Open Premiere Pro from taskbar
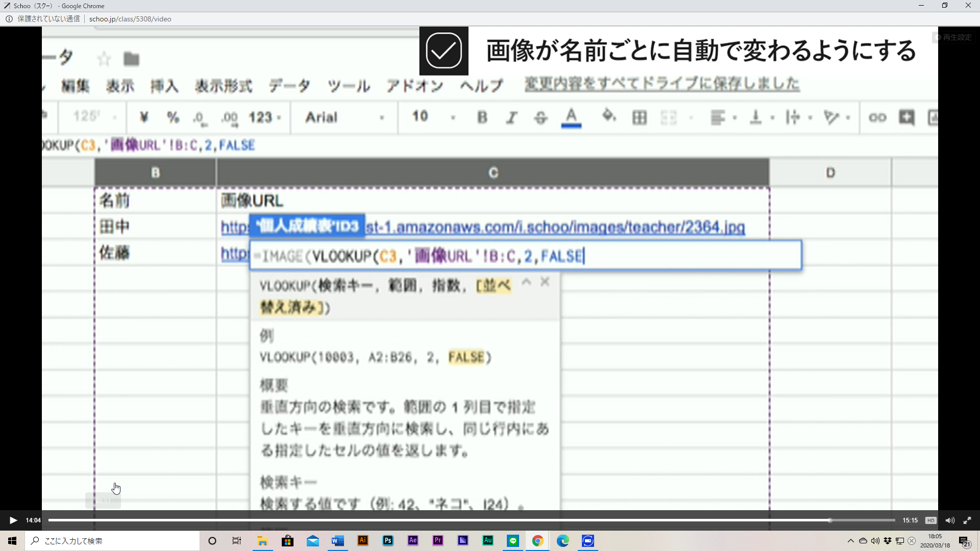The height and width of the screenshot is (551, 980). tap(438, 541)
